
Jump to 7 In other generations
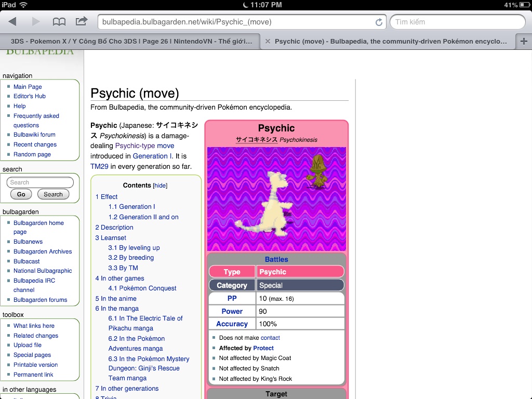click(x=127, y=389)
